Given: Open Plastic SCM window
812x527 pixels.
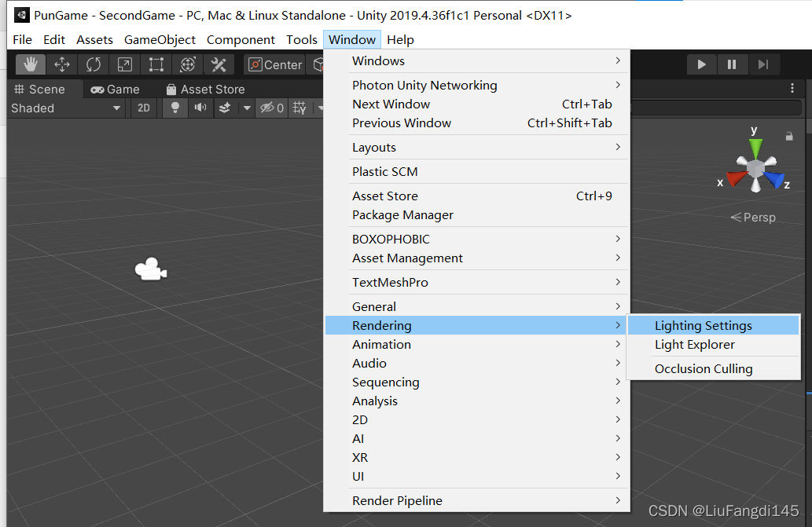Looking at the screenshot, I should [477, 172].
